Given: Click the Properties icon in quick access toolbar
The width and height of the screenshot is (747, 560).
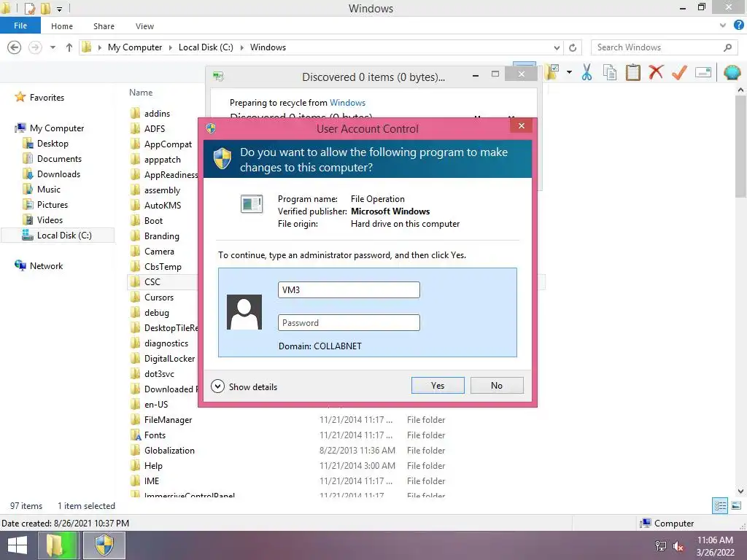Looking at the screenshot, I should [29, 8].
